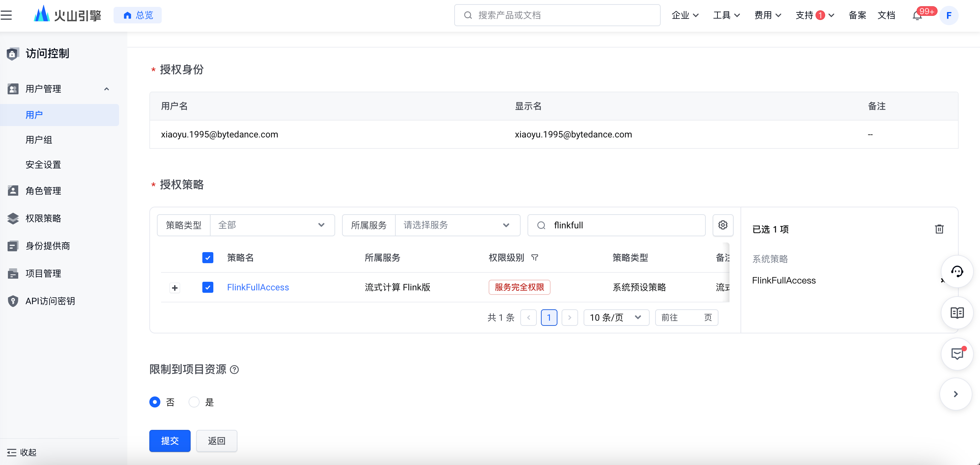
Task: Uncheck the FlinkFullAccess row checkbox
Action: [208, 287]
